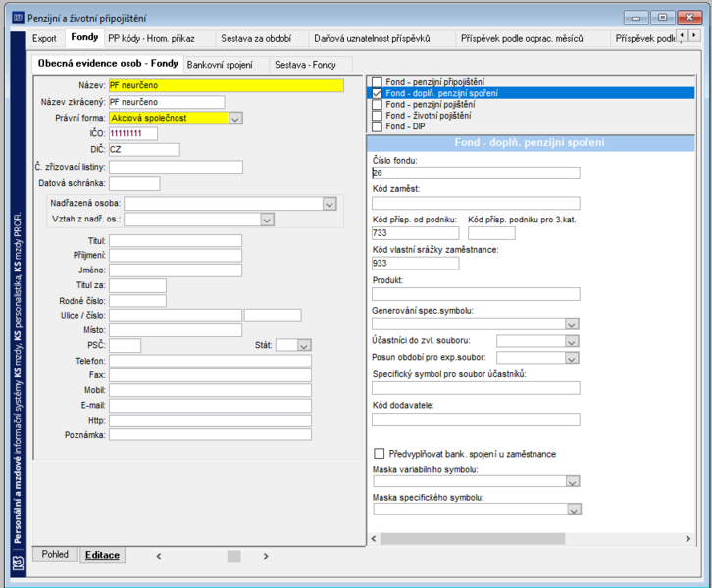This screenshot has height=588, width=712.
Task: Select the Bankovní spojení sub-tab
Action: click(x=220, y=65)
